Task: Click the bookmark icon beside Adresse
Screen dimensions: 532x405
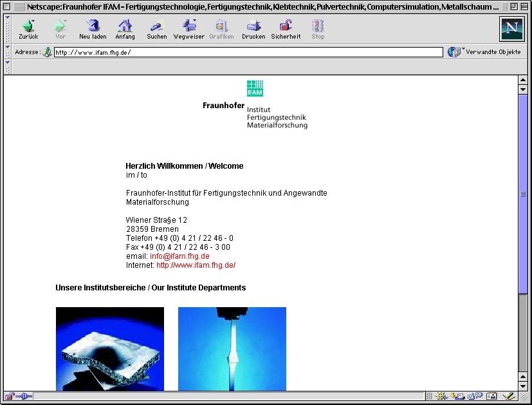Action: tap(47, 52)
